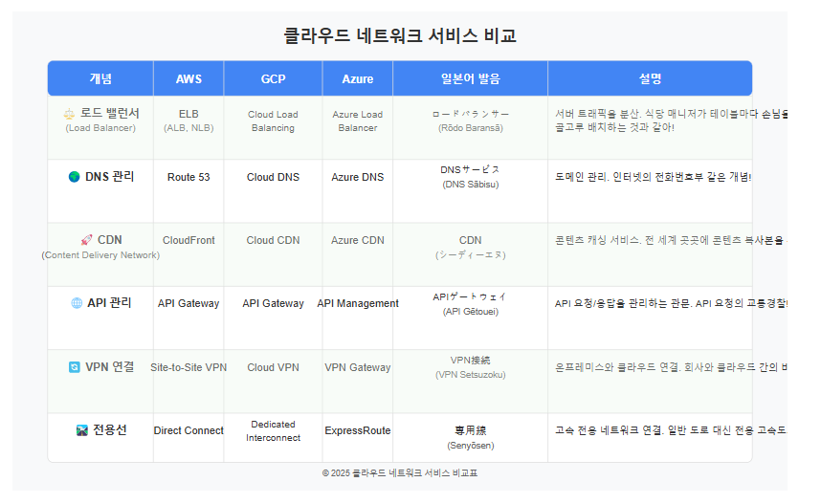
Task: Select the AWS column header
Action: click(189, 78)
